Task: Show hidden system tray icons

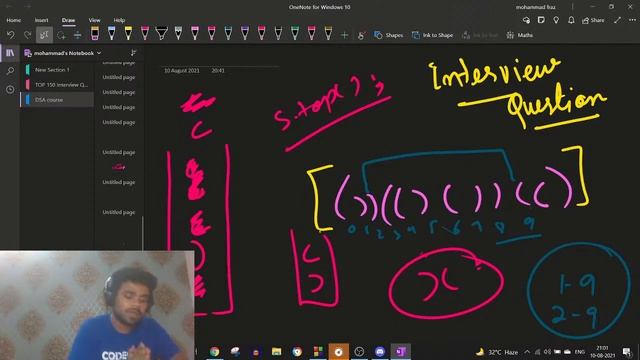Action: (x=527, y=352)
